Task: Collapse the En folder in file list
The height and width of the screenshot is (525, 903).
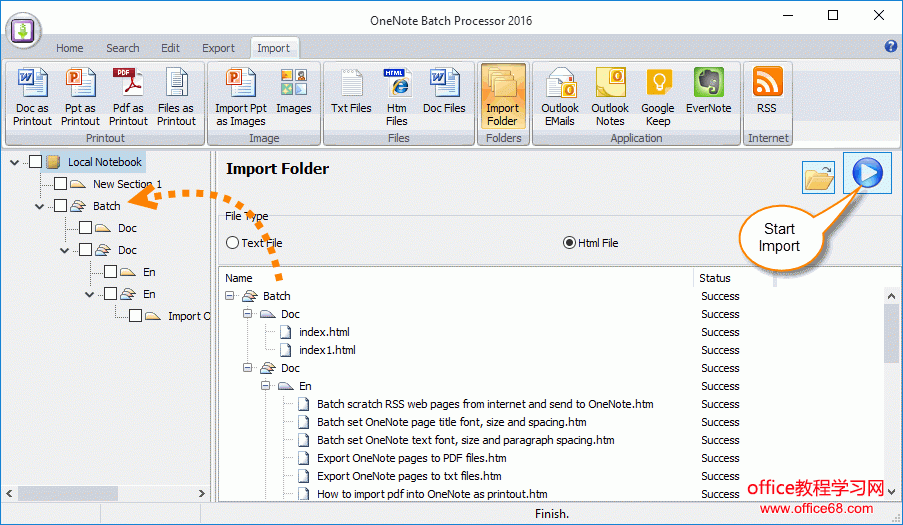Action: 265,386
